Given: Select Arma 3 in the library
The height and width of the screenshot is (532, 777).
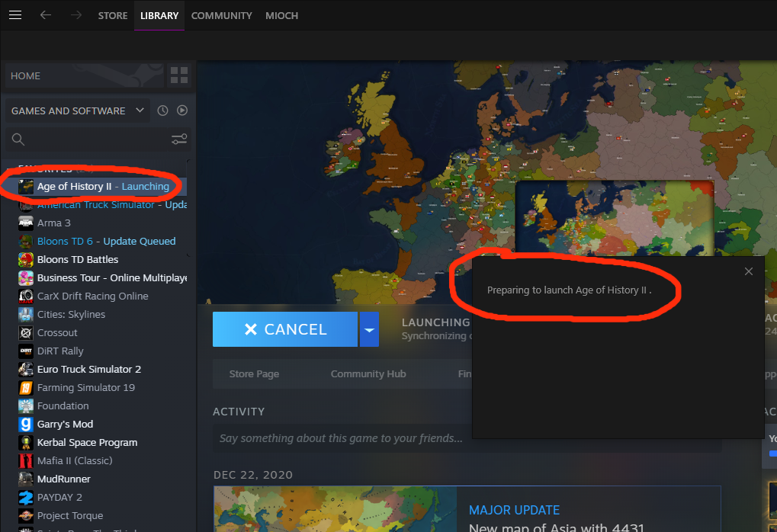Looking at the screenshot, I should pyautogui.click(x=54, y=223).
